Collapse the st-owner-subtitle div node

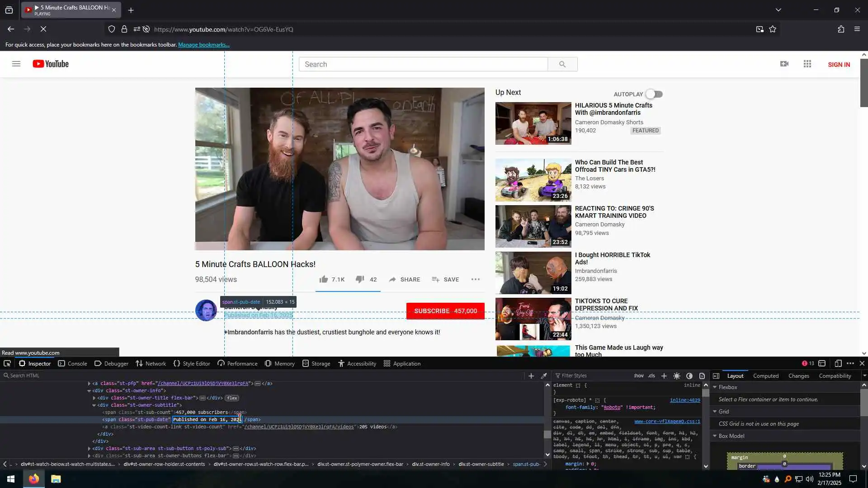pos(94,405)
